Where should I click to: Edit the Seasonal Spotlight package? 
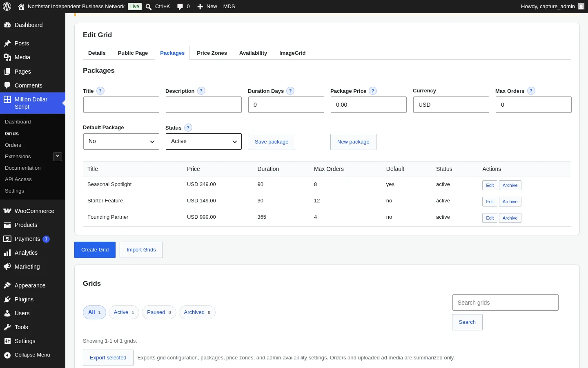coord(490,185)
